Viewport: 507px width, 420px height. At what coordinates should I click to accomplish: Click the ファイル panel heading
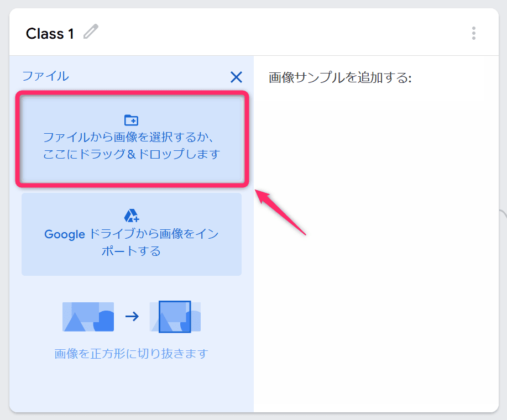(45, 76)
